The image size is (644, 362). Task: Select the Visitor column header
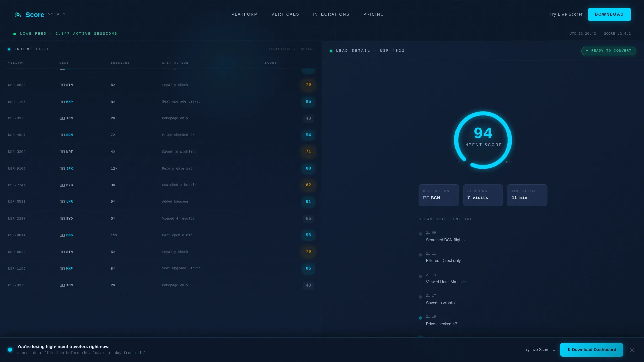pos(16,63)
